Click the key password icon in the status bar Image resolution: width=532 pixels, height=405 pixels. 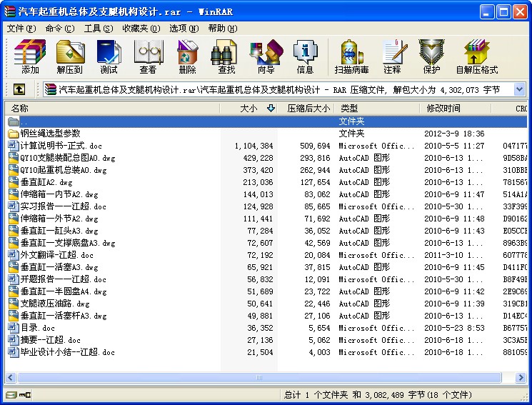25,395
